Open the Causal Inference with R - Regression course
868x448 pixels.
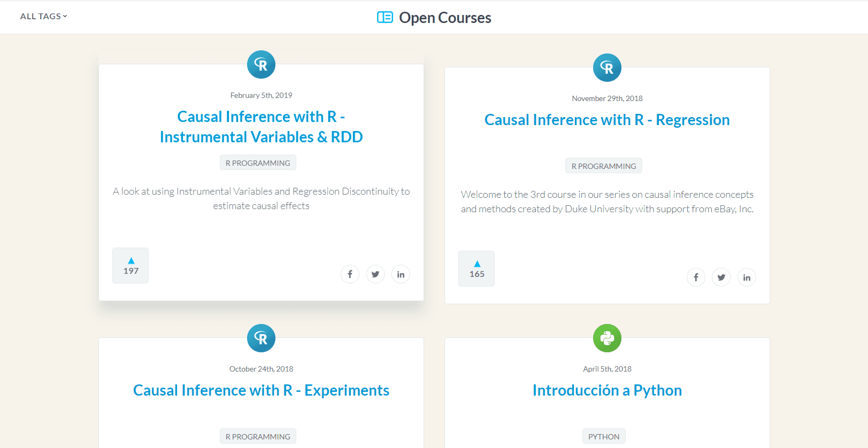pyautogui.click(x=606, y=120)
